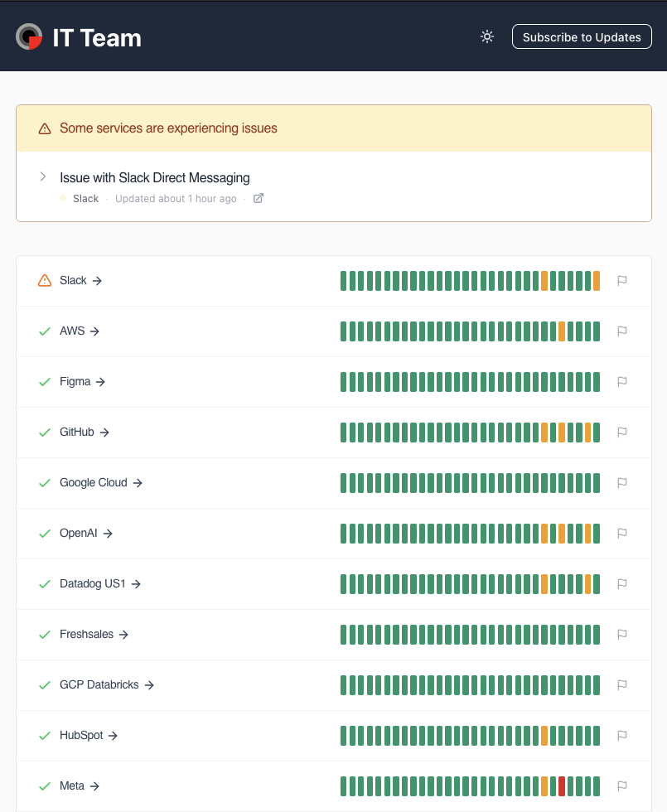
Task: Open the Slack service details link
Action: click(x=80, y=281)
